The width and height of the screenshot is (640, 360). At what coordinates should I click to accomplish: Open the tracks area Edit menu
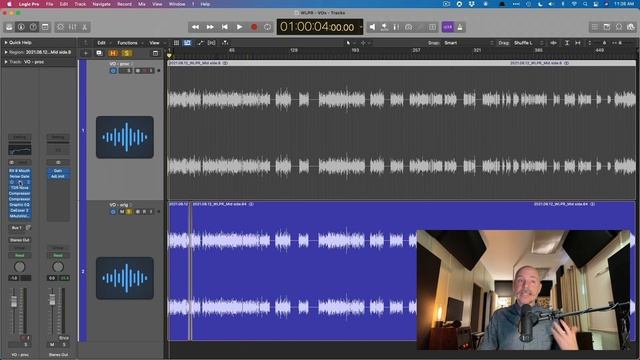click(102, 43)
